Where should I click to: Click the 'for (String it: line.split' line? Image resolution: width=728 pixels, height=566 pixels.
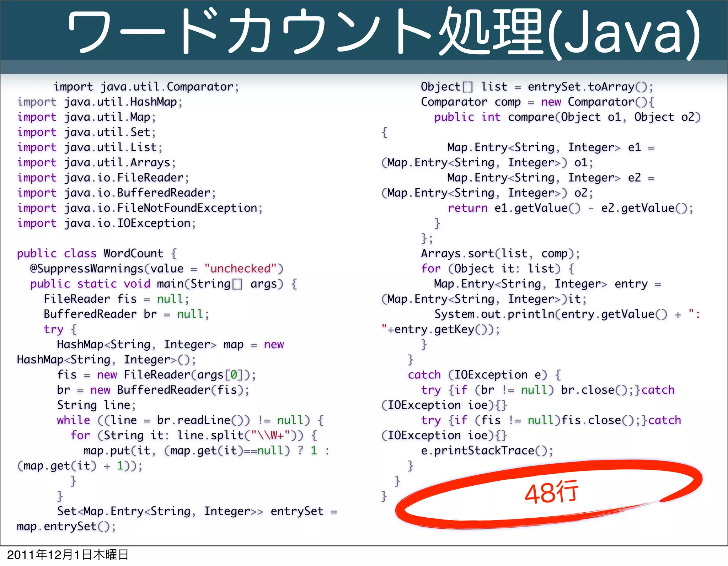click(x=194, y=435)
